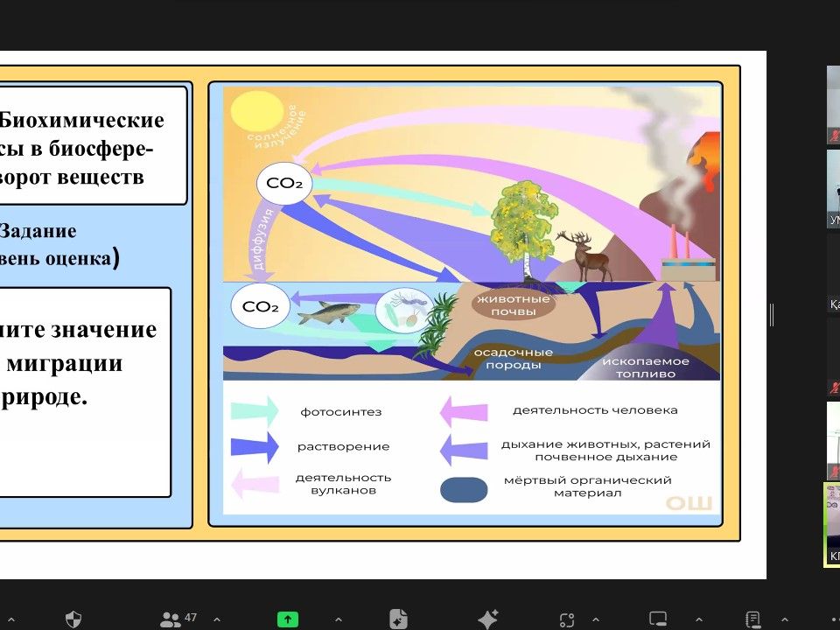Open the Notes icon in toolbar
This screenshot has width=840, height=630.
(752, 619)
